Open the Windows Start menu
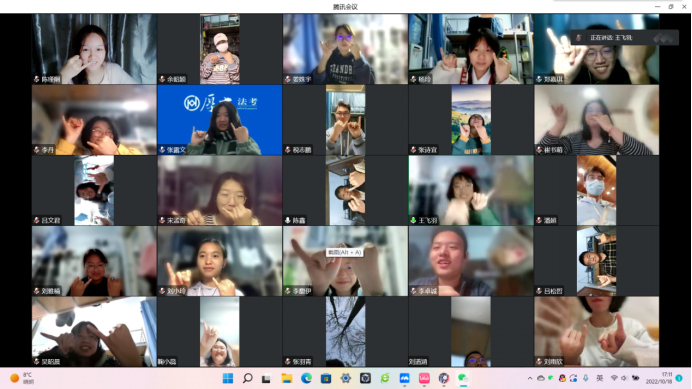The height and width of the screenshot is (389, 692). [x=228, y=378]
